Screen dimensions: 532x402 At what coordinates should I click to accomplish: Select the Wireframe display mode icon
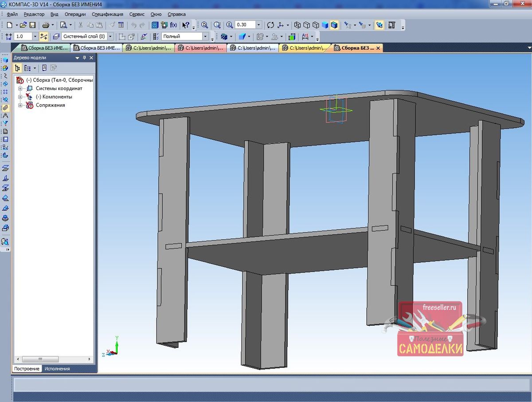(x=298, y=25)
